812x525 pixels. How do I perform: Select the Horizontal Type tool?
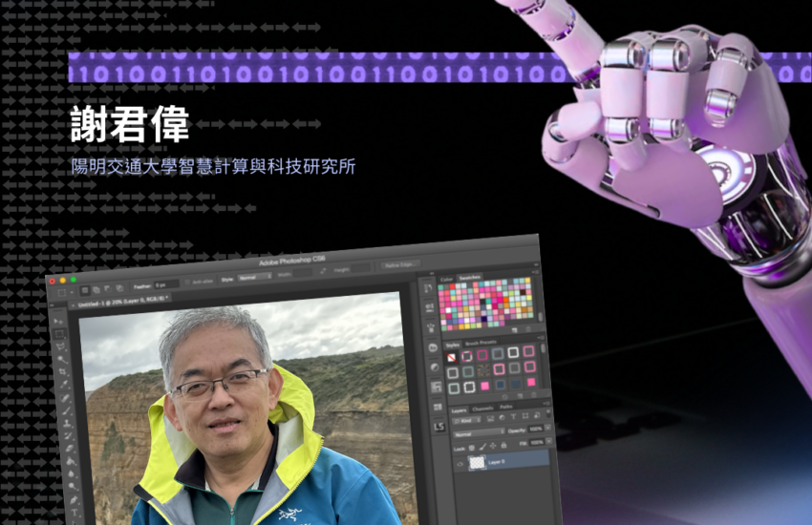coord(75,512)
